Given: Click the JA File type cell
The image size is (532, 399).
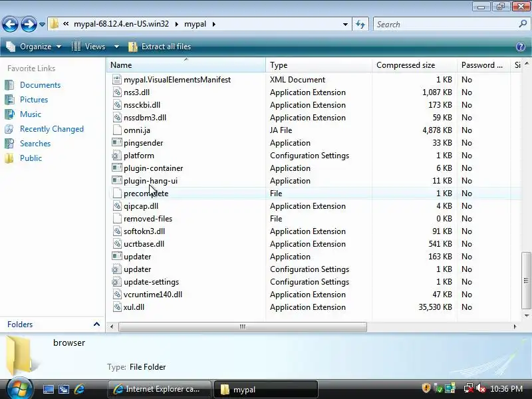Looking at the screenshot, I should (281, 130).
